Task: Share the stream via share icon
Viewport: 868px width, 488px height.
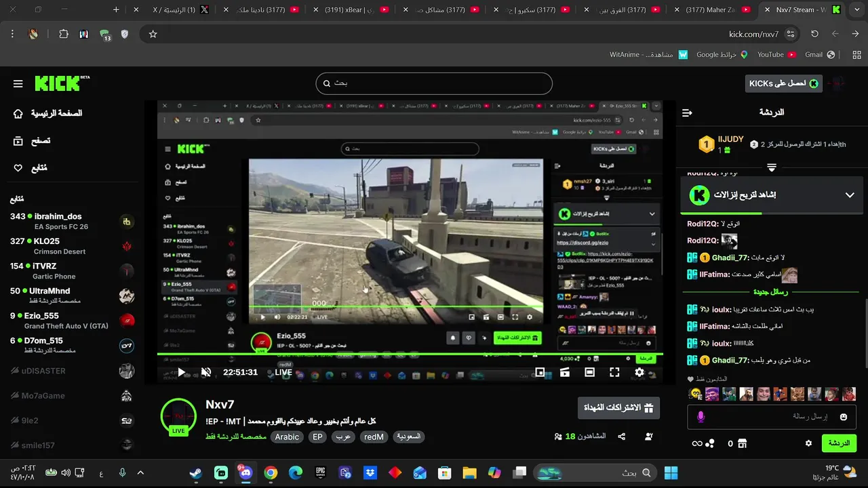Action: point(621,437)
